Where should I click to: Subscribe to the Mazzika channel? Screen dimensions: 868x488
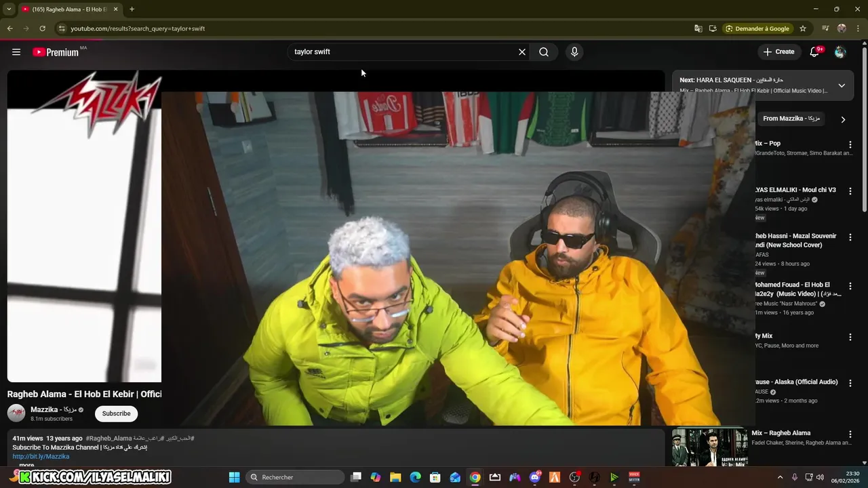116,413
